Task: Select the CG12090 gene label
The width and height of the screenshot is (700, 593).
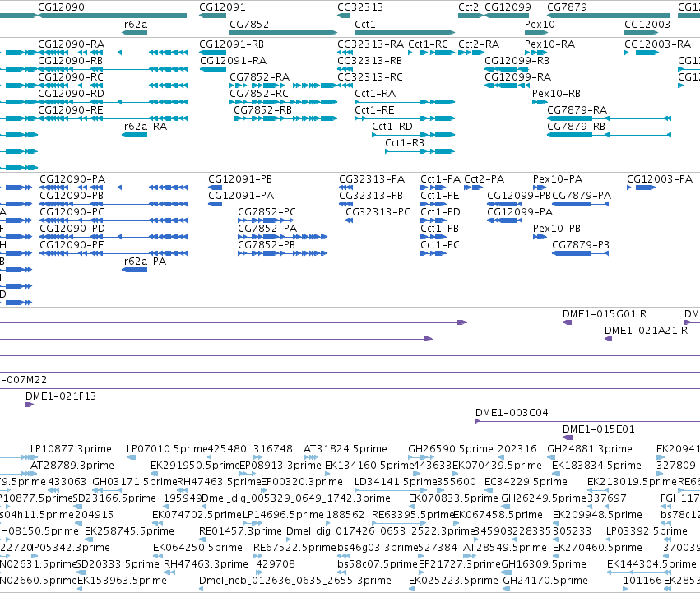Action: [61, 7]
